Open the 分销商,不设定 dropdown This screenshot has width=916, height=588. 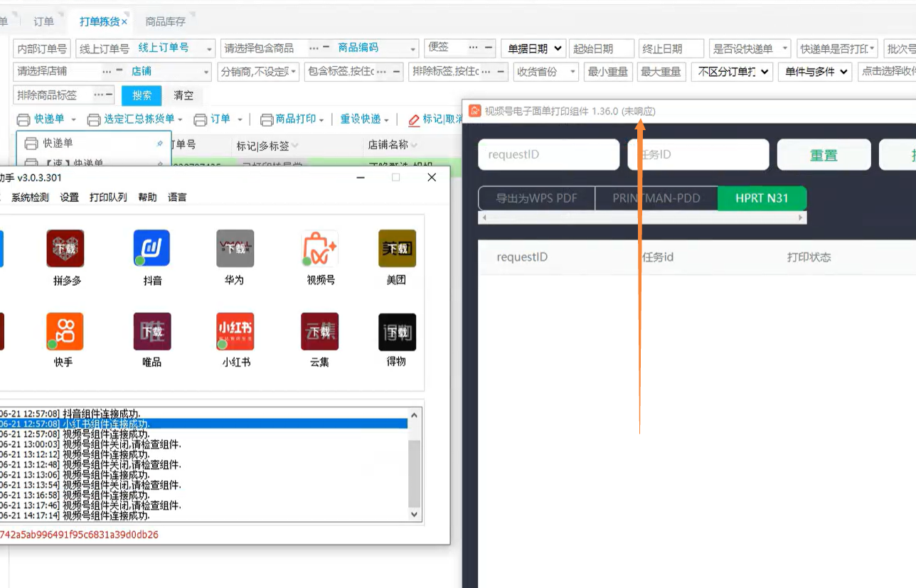(258, 72)
